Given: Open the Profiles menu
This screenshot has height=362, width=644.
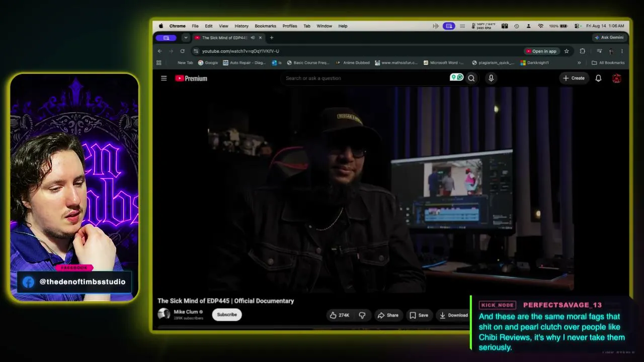Looking at the screenshot, I should click(x=290, y=26).
